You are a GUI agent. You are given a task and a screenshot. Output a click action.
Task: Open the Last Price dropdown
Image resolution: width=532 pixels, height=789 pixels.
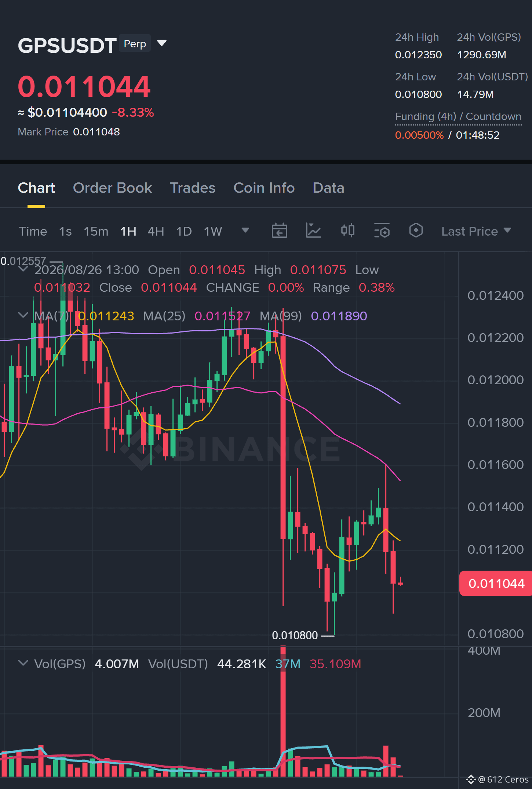[x=476, y=231]
